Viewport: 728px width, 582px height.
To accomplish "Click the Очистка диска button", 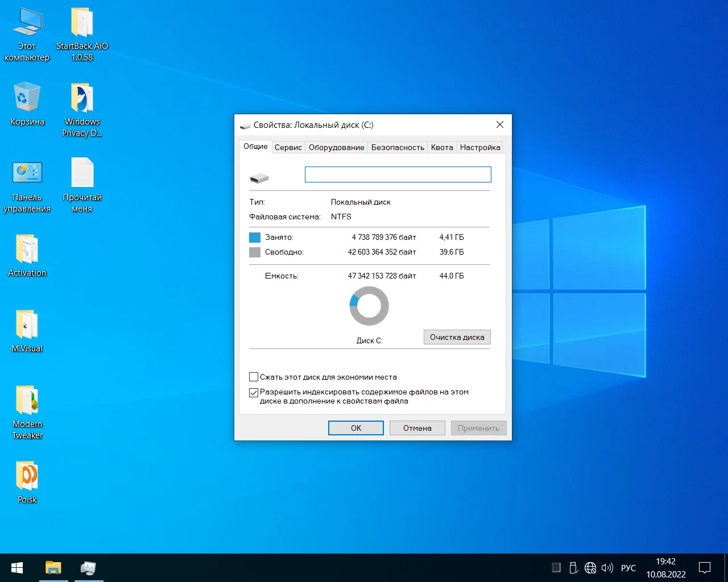I will click(457, 337).
